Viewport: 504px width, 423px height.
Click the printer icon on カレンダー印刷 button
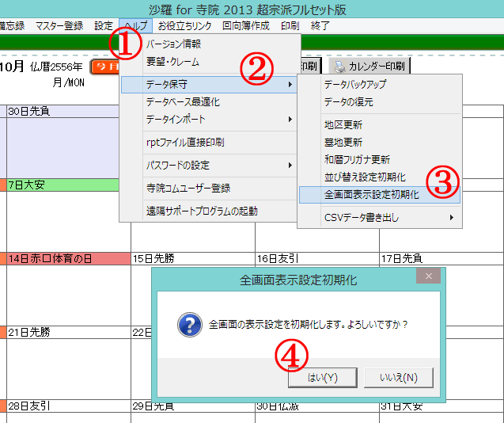(x=339, y=66)
